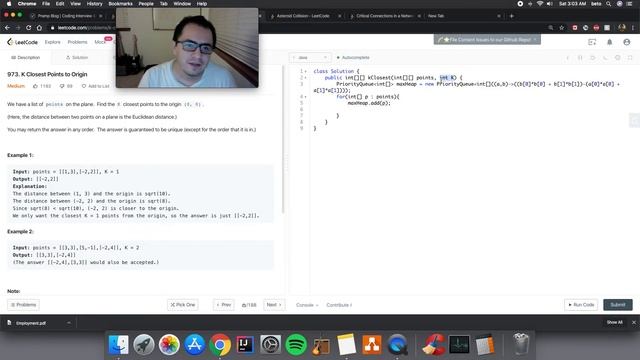Screen dimensions: 640x360
Task: Open Notes from the dock
Action: (347, 345)
